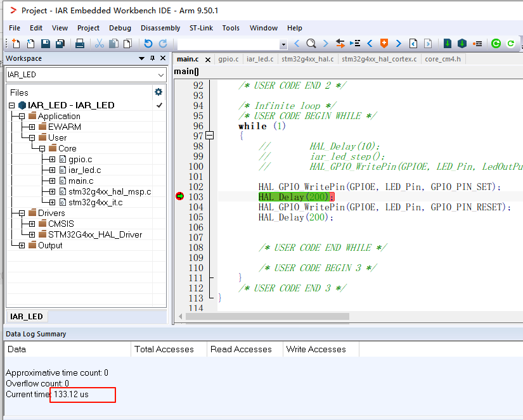Click Find Previous arrow icon
Viewport: 523px width, 420px height.
tap(297, 43)
